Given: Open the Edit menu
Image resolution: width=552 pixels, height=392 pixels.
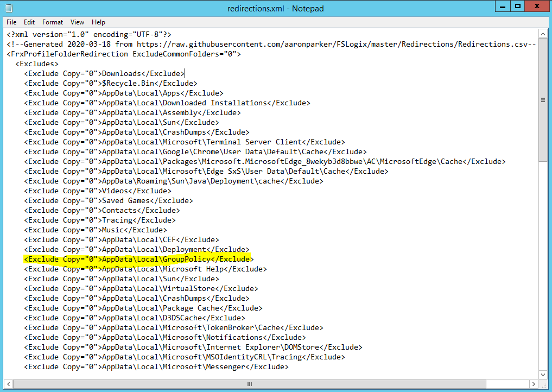Looking at the screenshot, I should pyautogui.click(x=29, y=22).
